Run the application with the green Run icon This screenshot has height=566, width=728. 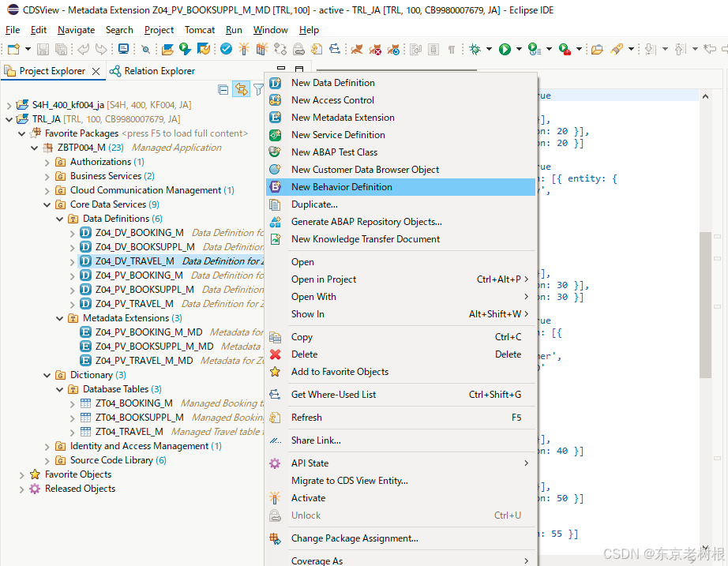(505, 49)
